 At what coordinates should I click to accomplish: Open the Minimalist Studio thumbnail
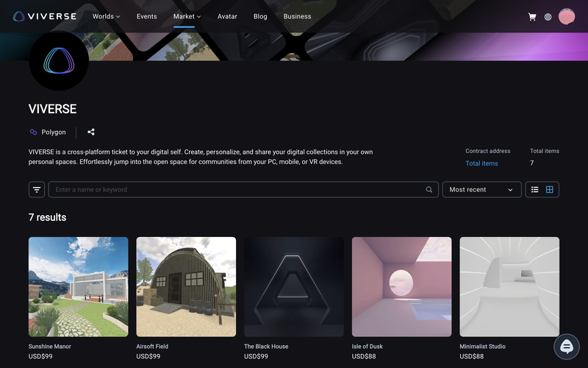point(509,286)
